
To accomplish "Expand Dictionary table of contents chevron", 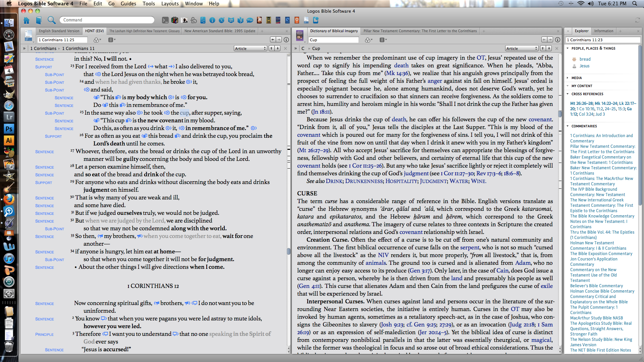I will 296,49.
